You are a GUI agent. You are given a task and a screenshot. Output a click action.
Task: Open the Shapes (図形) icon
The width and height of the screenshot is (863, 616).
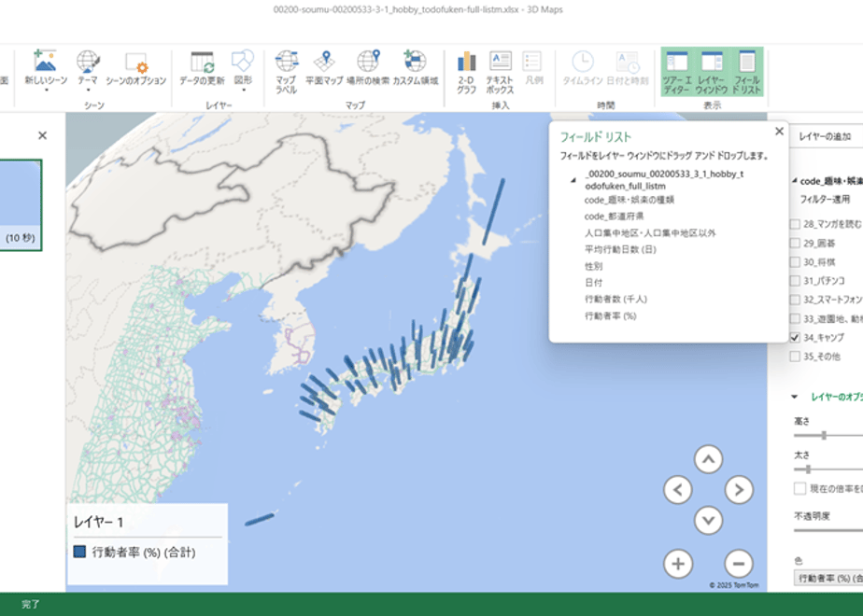pyautogui.click(x=243, y=61)
